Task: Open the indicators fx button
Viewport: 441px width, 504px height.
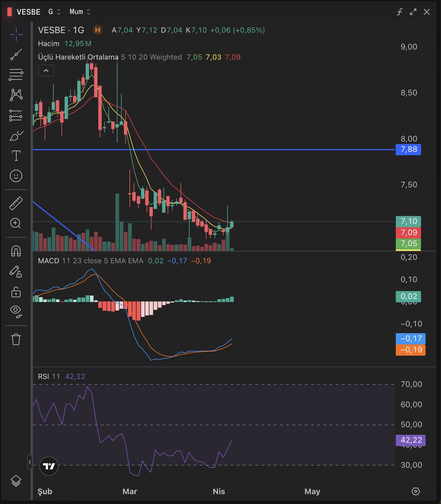Action: point(400,12)
